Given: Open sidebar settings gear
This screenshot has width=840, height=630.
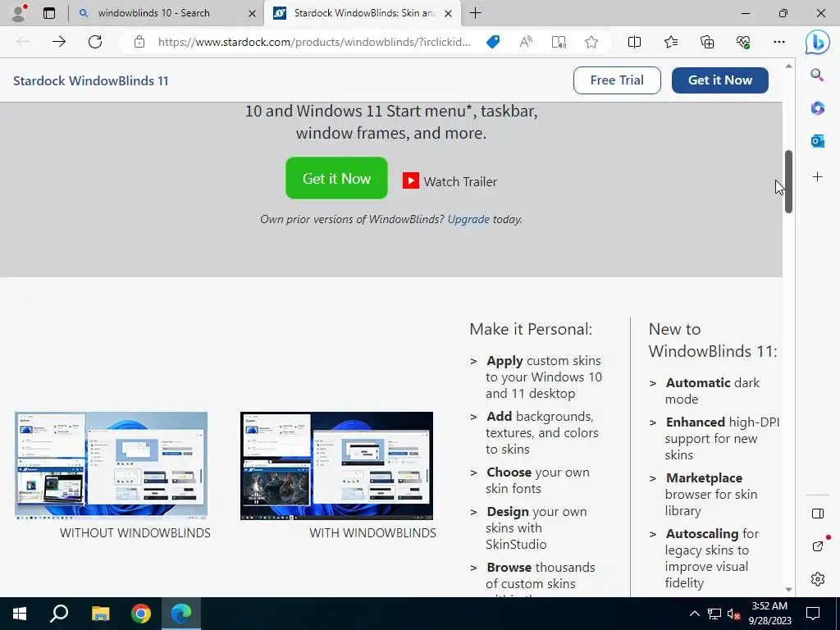Looking at the screenshot, I should point(818,579).
